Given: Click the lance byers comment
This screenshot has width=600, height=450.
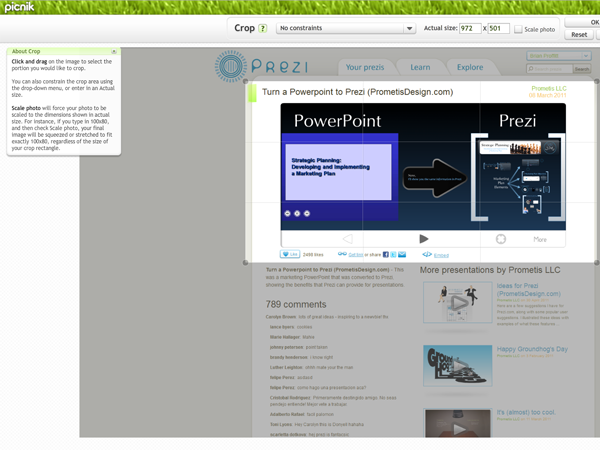Looking at the screenshot, I should coord(291,327).
